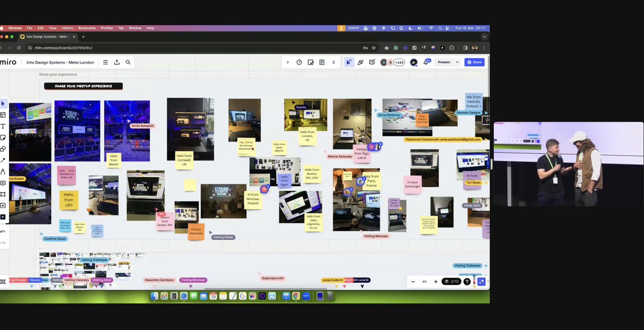
Task: Open the notes icon in top toolbar
Action: tap(322, 62)
